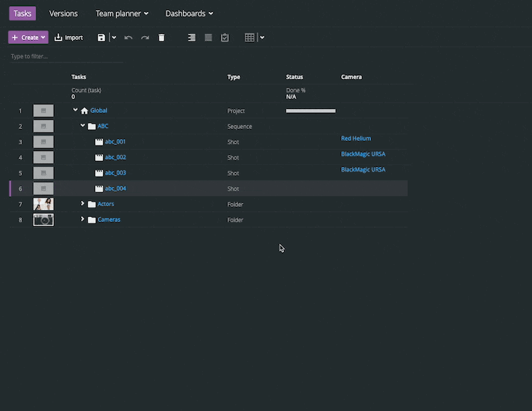The image size is (532, 411).
Task: Click the Type to filter field
Action: click(66, 57)
